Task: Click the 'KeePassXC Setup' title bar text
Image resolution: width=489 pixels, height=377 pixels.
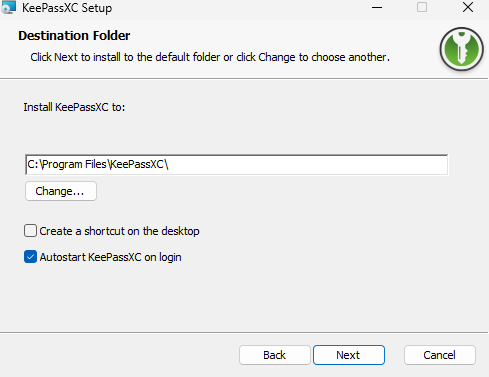Action: pos(67,8)
